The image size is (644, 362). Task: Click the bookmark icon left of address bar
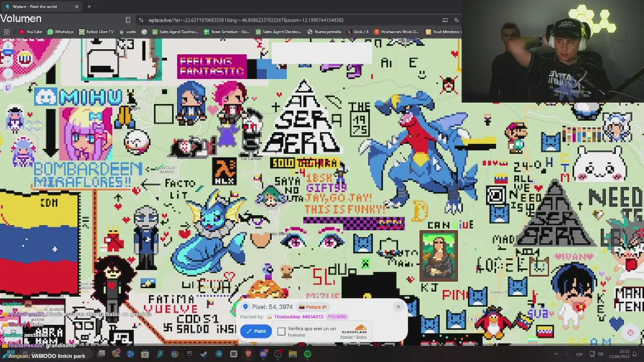[x=128, y=20]
